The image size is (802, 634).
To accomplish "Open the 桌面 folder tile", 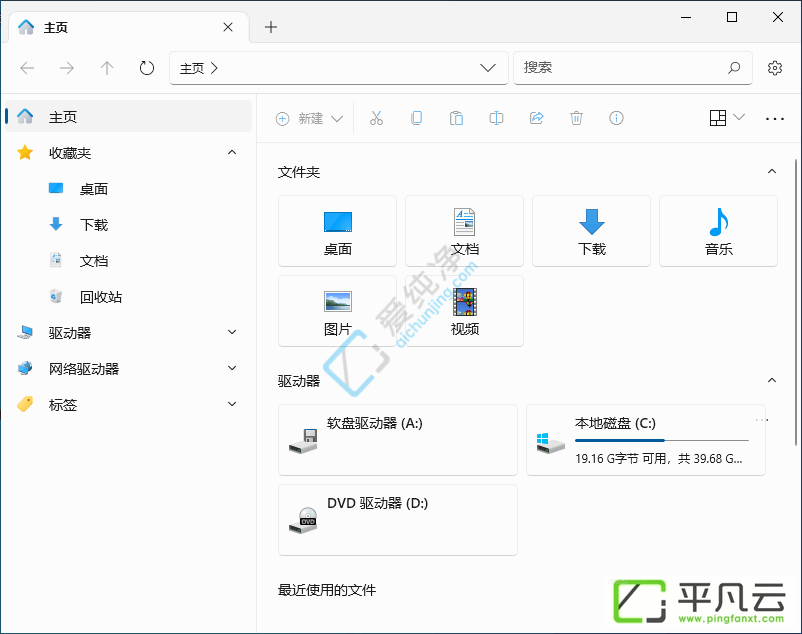I will pyautogui.click(x=338, y=231).
